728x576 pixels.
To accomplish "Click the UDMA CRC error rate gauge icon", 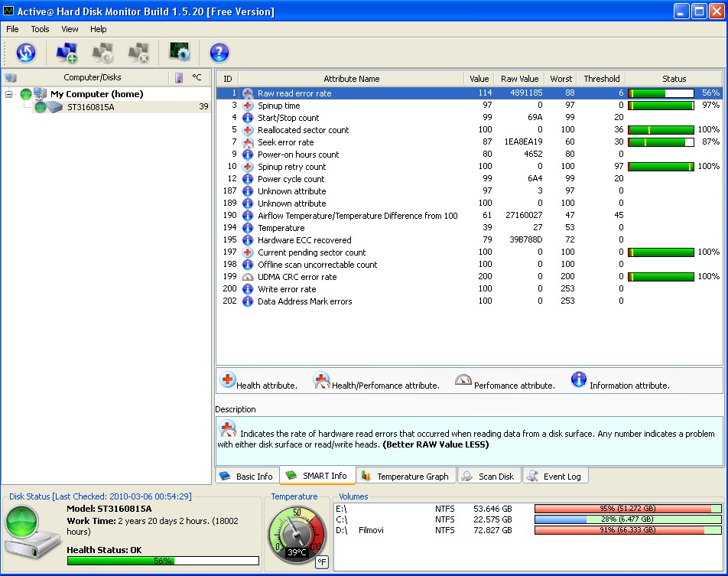I will pyautogui.click(x=248, y=277).
